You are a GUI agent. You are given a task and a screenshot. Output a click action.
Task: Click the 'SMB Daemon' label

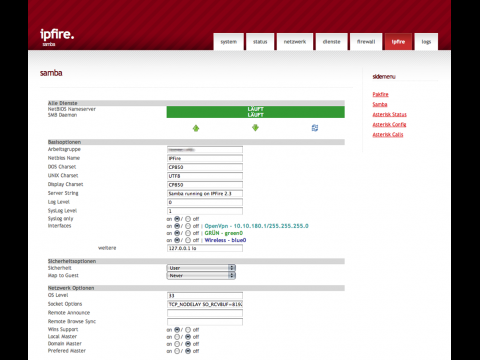point(62,115)
